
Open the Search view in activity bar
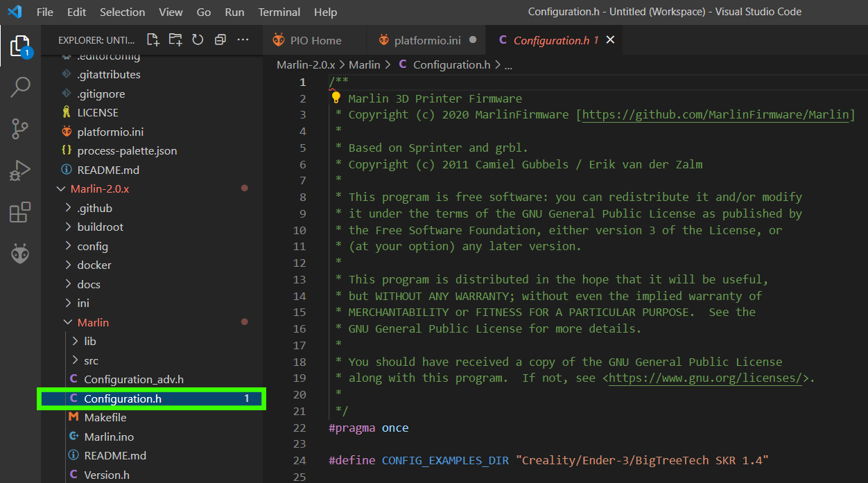pyautogui.click(x=20, y=87)
